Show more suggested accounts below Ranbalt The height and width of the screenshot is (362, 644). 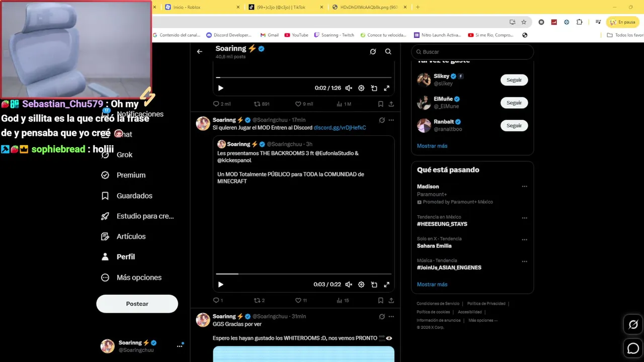pos(432,146)
